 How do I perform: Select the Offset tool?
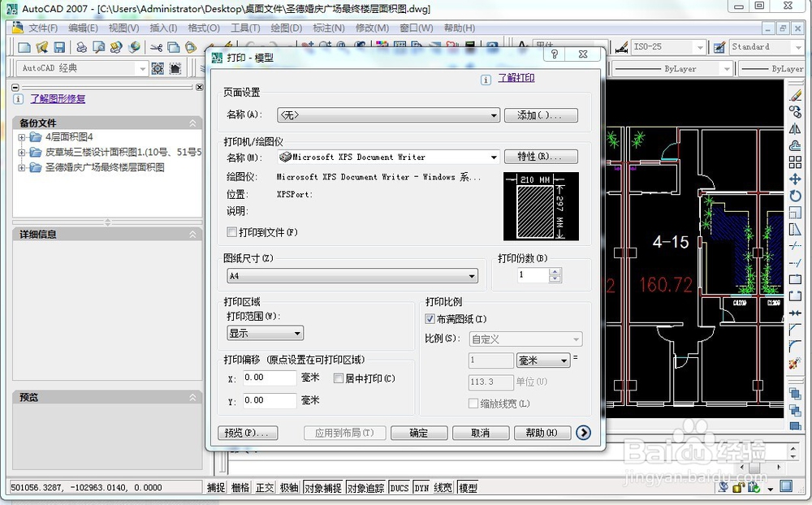click(x=795, y=145)
